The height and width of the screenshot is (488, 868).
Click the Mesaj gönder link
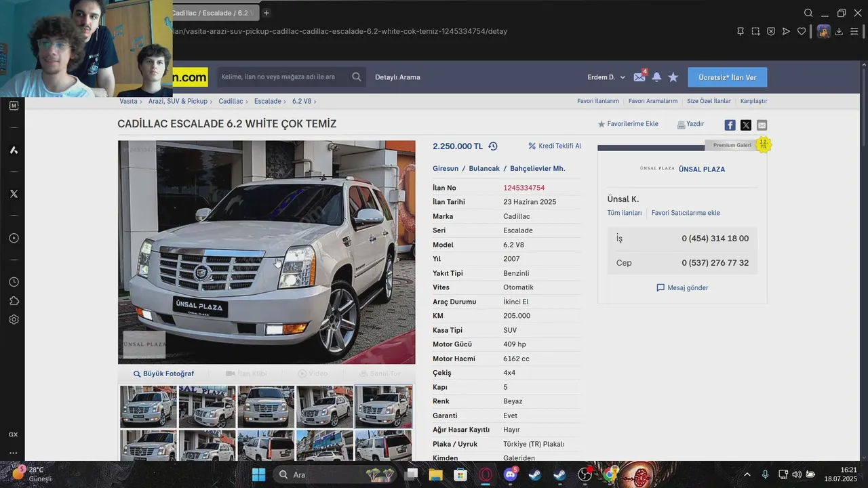pos(682,288)
